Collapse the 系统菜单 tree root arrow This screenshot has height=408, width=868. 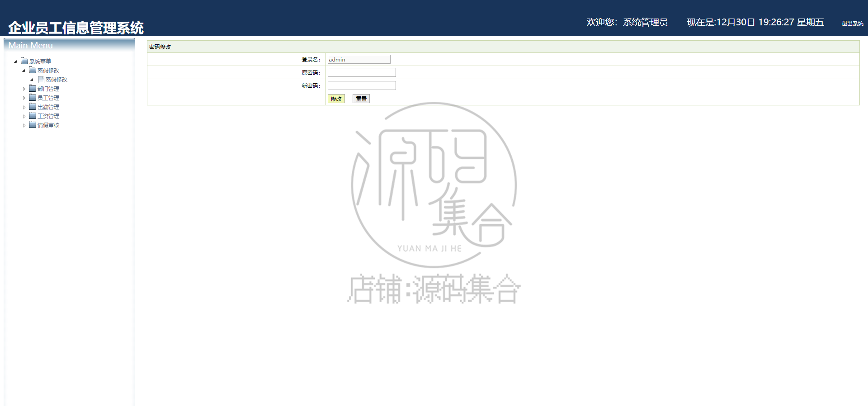tap(15, 62)
